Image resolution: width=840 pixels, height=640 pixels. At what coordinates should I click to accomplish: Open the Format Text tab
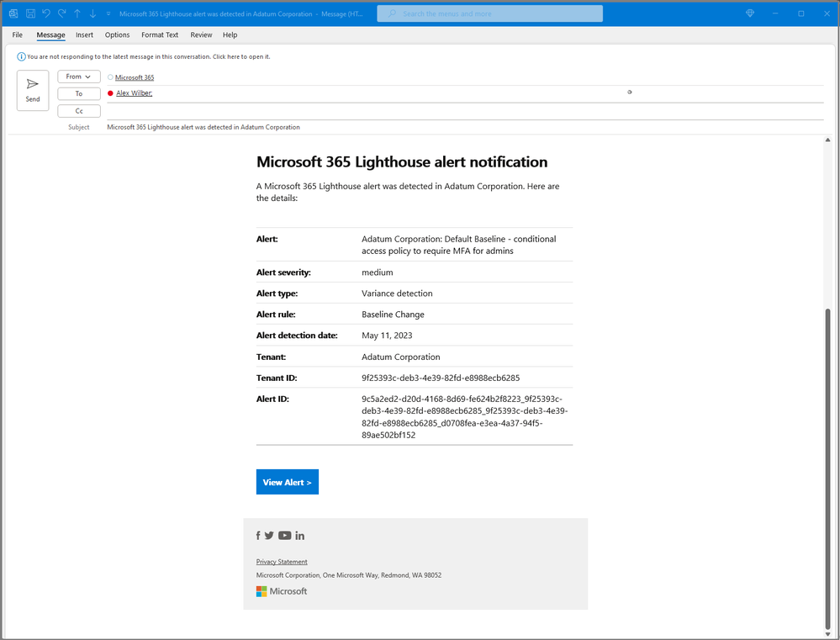tap(160, 34)
